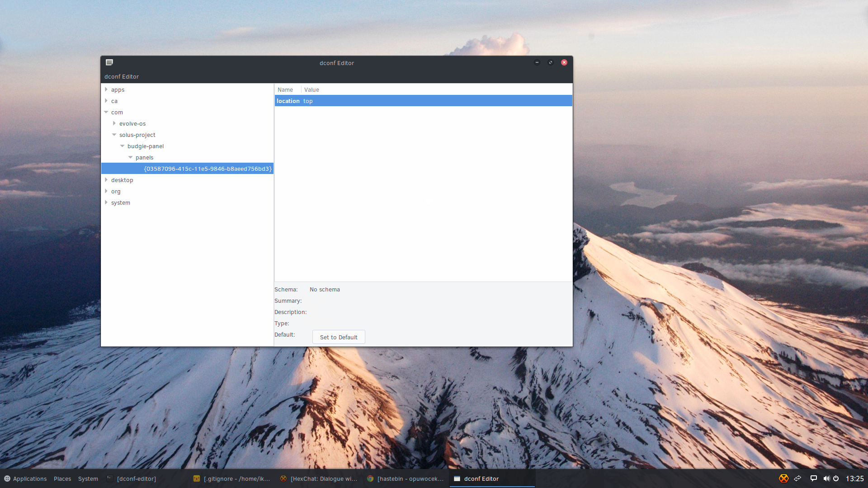868x488 pixels.
Task: Select the solus-project folder label
Action: 137,135
